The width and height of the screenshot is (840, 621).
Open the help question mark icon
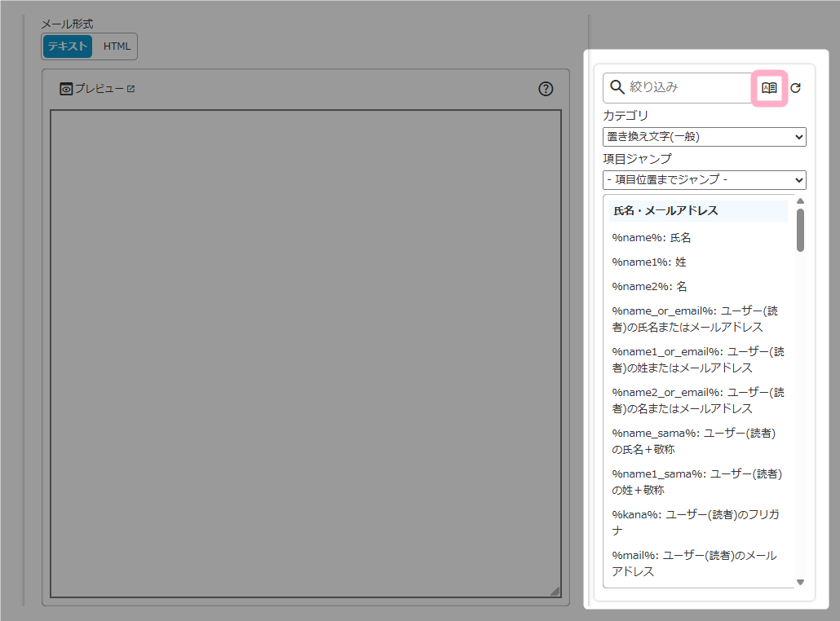pos(546,89)
